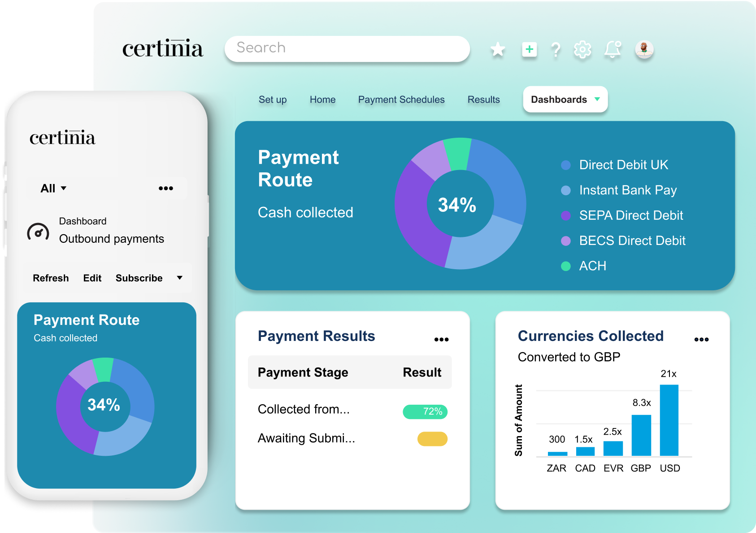This screenshot has height=533, width=756.
Task: Click the Instant Bank Pay legend label
Action: tap(628, 190)
